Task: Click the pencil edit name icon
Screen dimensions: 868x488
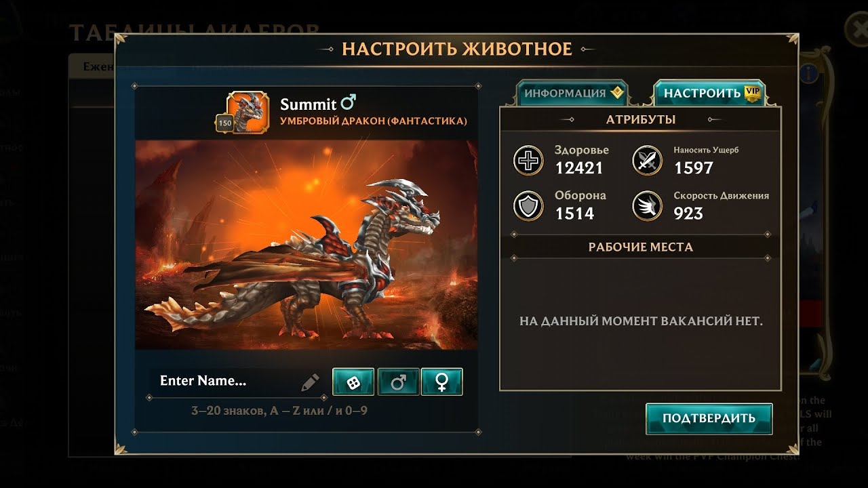Action: click(x=310, y=382)
